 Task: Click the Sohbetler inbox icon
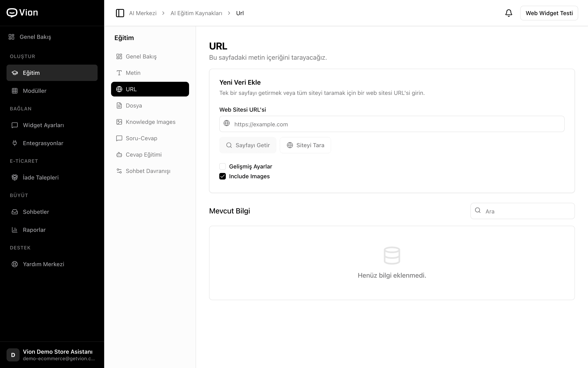point(14,212)
